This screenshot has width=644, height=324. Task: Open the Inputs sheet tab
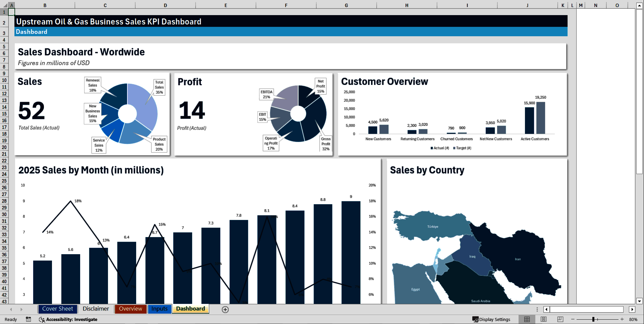(x=159, y=309)
